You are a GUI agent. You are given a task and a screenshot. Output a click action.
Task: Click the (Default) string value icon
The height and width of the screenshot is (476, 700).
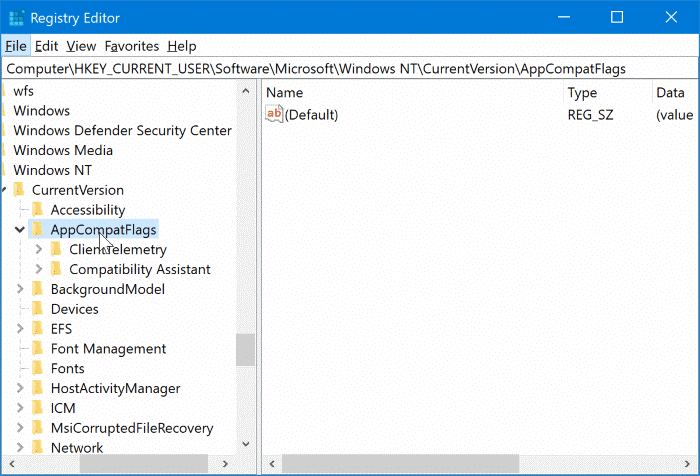point(274,114)
